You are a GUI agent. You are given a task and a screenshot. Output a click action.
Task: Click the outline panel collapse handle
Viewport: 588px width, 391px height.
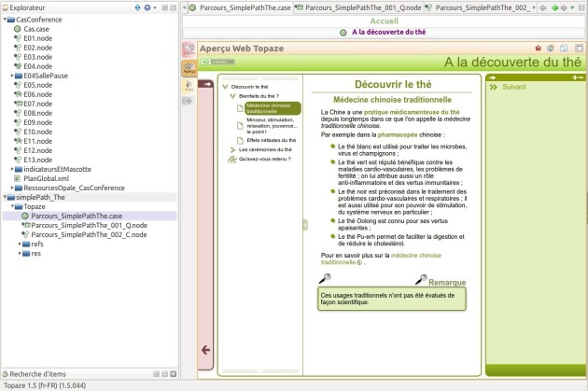[x=305, y=225]
